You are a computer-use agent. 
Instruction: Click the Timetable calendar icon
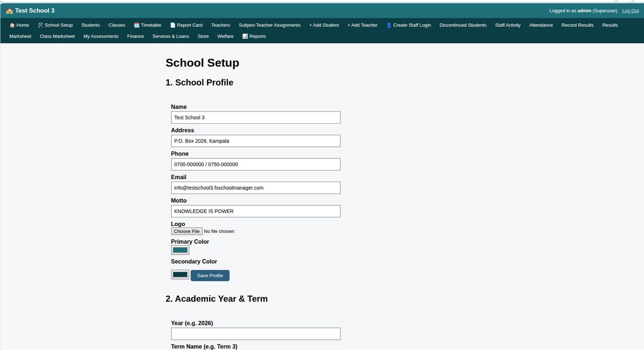pyautogui.click(x=137, y=25)
